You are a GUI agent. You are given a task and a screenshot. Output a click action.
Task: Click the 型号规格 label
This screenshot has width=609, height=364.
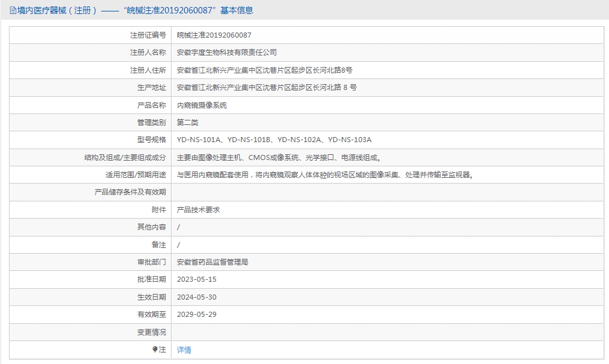pyautogui.click(x=152, y=140)
